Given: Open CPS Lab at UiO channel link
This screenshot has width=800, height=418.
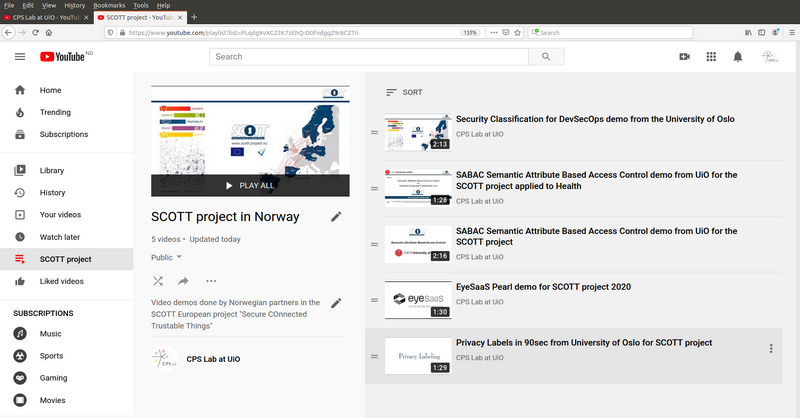Looking at the screenshot, I should (x=213, y=359).
